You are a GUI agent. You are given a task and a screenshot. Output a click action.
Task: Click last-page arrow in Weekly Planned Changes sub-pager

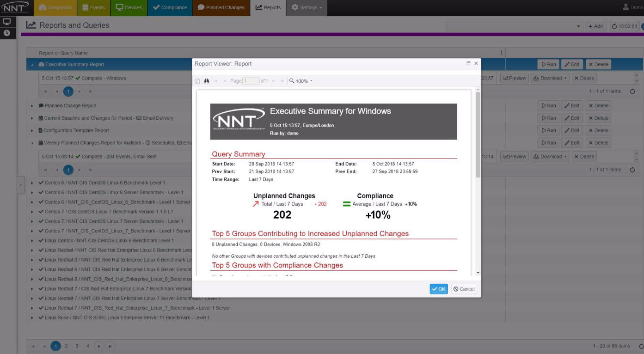92,170
